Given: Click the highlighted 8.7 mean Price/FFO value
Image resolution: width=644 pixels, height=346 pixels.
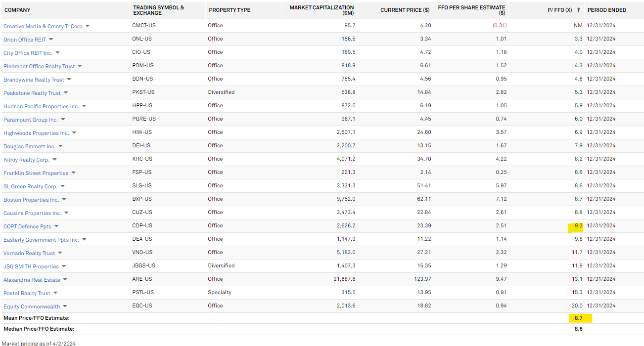Looking at the screenshot, I should coord(578,318).
